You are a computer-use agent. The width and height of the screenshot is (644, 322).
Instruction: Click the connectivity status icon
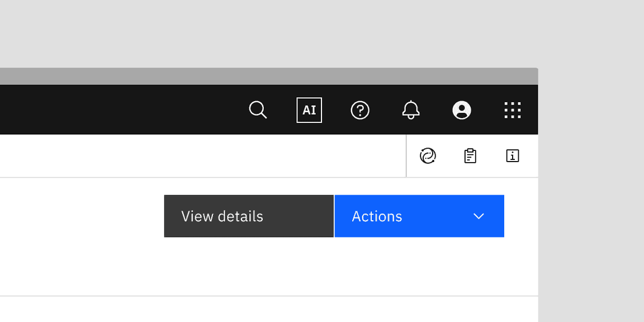tap(427, 155)
